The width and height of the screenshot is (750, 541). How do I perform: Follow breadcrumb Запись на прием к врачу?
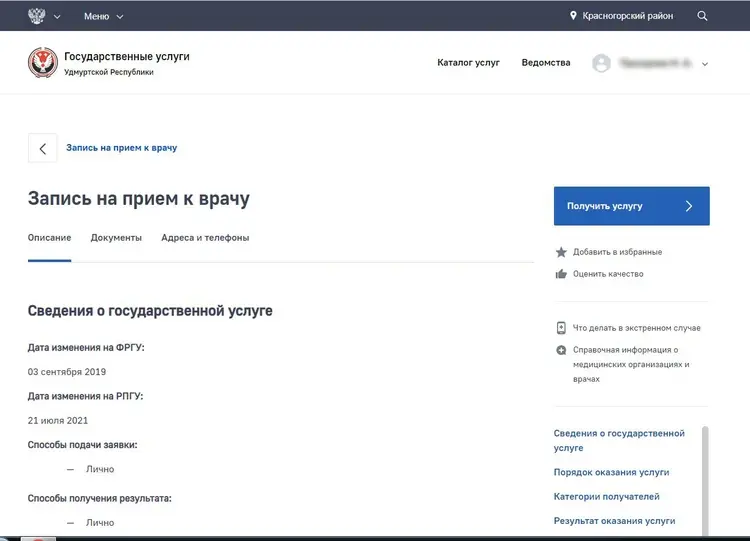coord(121,148)
